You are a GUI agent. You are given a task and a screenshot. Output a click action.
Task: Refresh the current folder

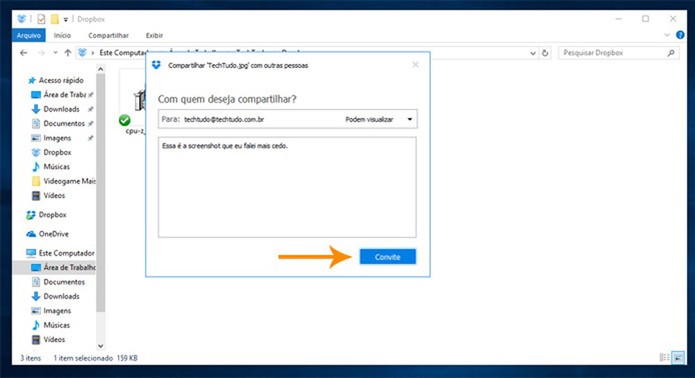(x=545, y=53)
